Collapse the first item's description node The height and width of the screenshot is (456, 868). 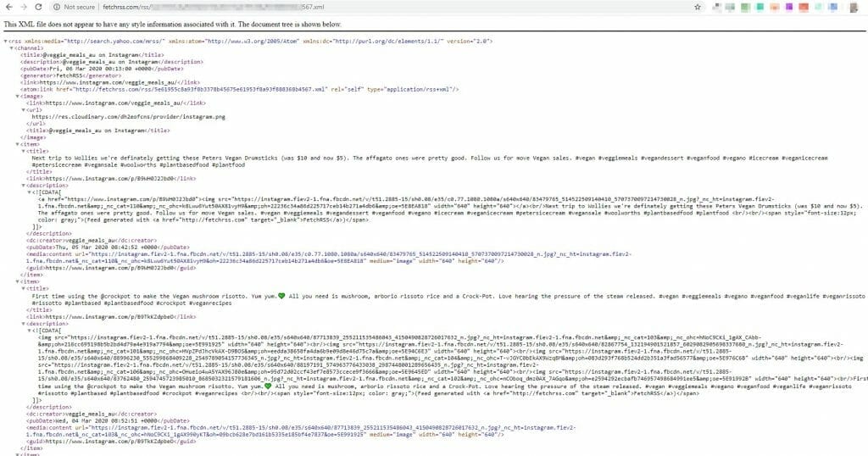point(23,186)
